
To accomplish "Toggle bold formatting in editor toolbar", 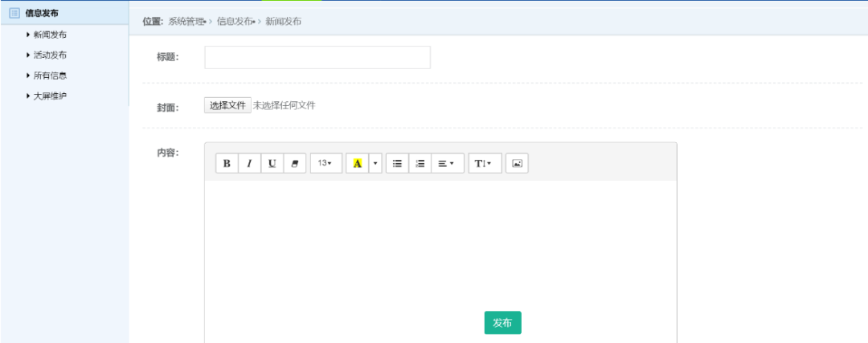I will coord(227,164).
